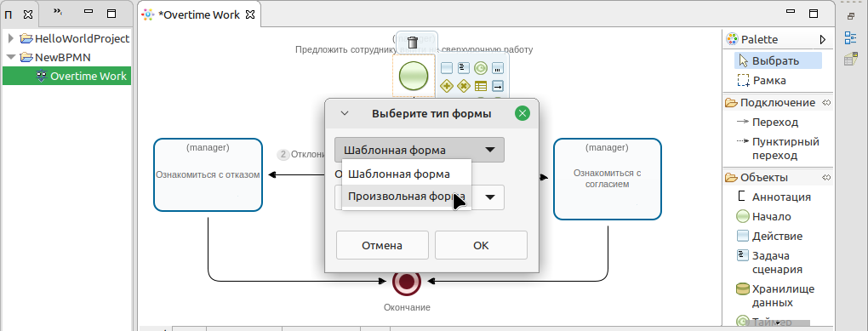This screenshot has height=331, width=868.
Task: Click the Отмена button
Action: point(382,245)
